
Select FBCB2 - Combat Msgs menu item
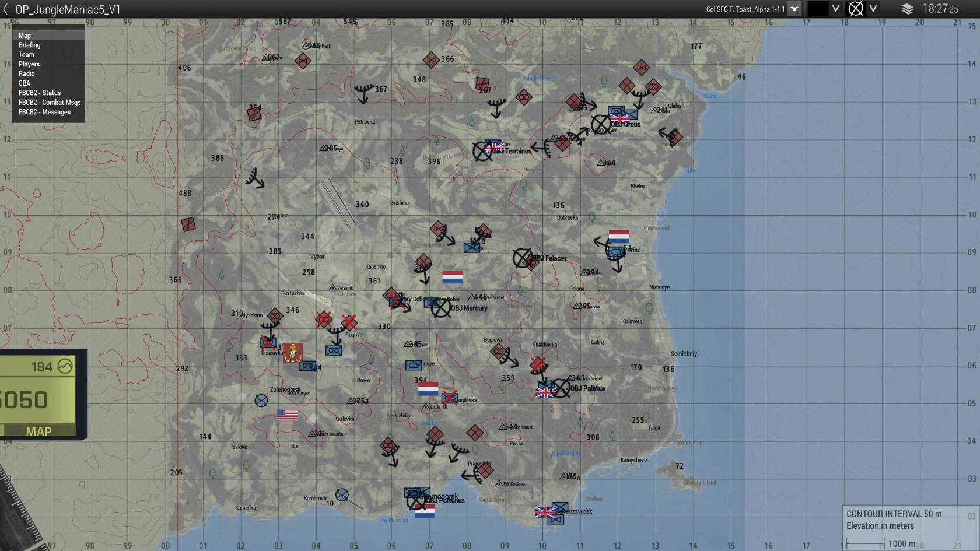point(50,103)
